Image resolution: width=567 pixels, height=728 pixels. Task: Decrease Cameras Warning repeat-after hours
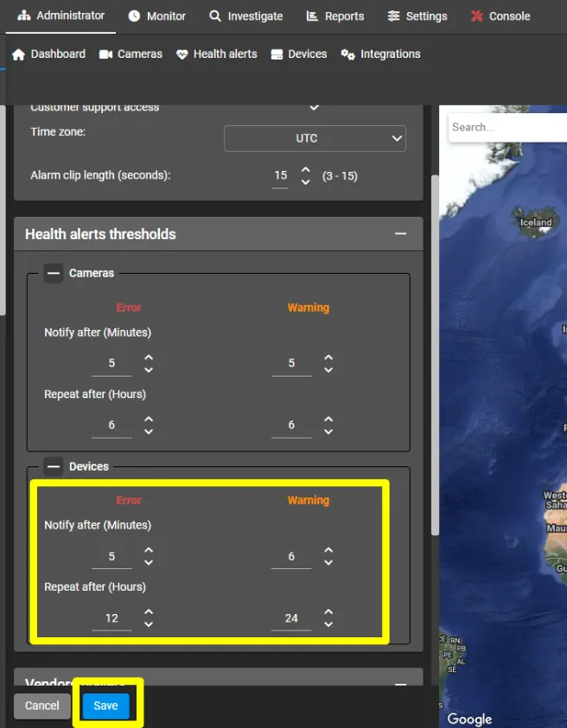(328, 432)
